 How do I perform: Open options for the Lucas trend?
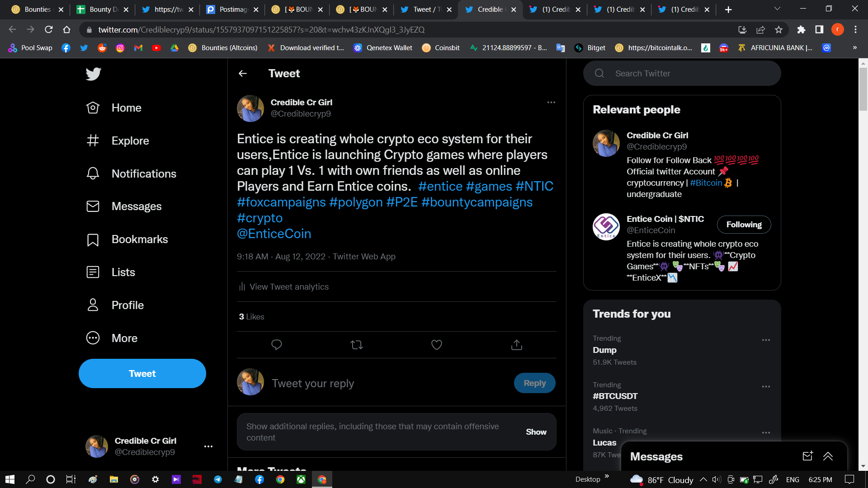point(766,433)
